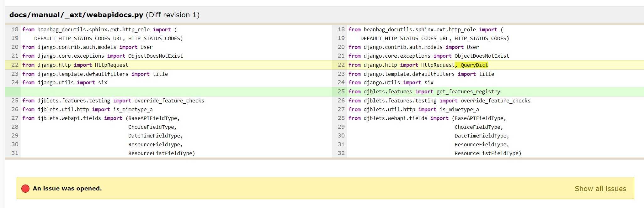This screenshot has height=208, width=644.
Task: Click left line number 22
Action: (x=15, y=65)
